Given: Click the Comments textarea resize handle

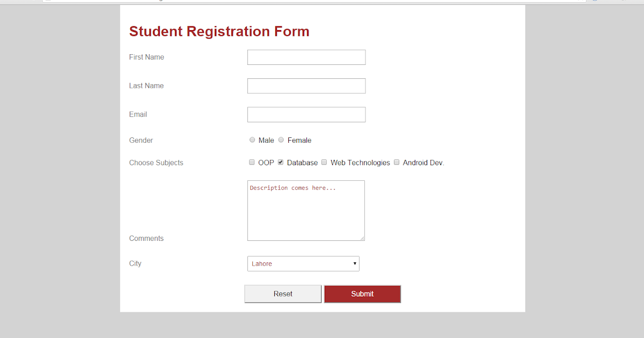Looking at the screenshot, I should [x=363, y=239].
